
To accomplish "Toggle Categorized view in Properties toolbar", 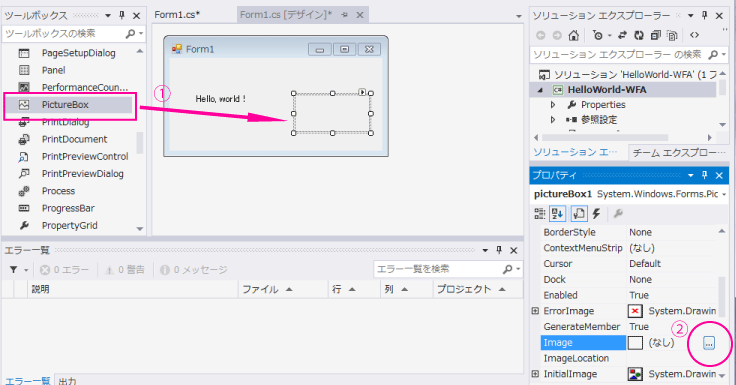I will (x=540, y=214).
